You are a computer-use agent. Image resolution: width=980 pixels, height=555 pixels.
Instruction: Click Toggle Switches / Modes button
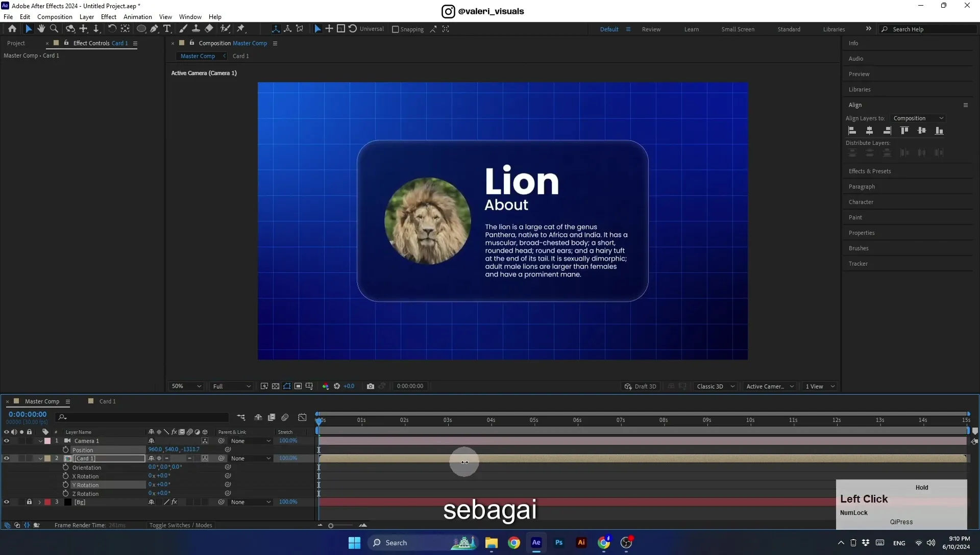(x=181, y=525)
